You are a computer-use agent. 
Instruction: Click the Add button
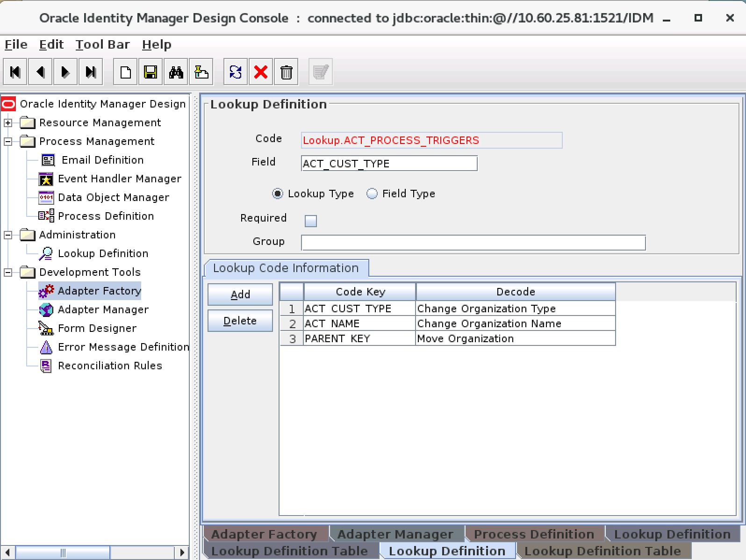(240, 294)
